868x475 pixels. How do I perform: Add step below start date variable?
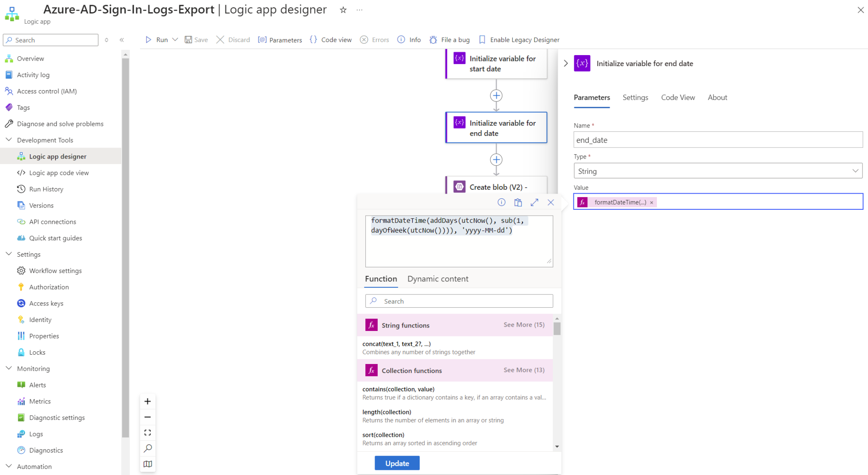click(x=496, y=95)
